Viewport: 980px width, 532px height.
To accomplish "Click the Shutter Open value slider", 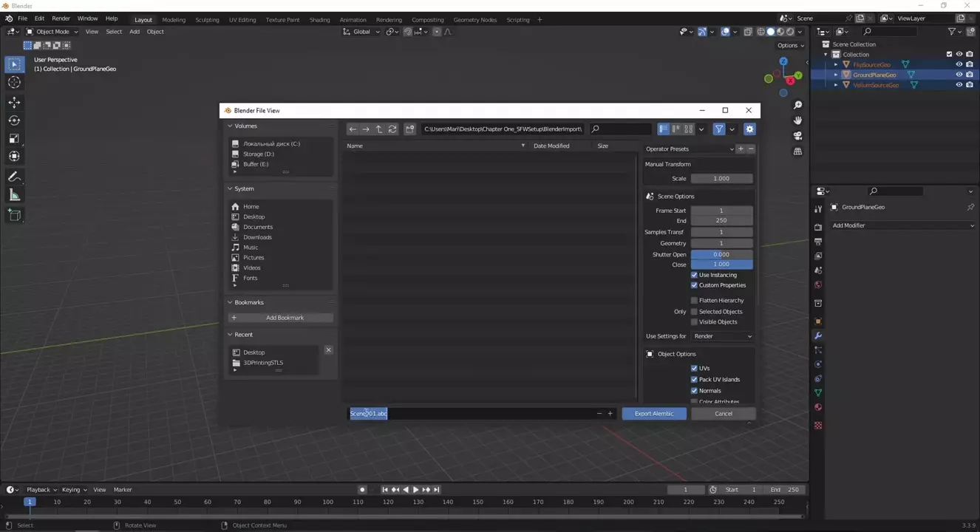I will pos(721,254).
